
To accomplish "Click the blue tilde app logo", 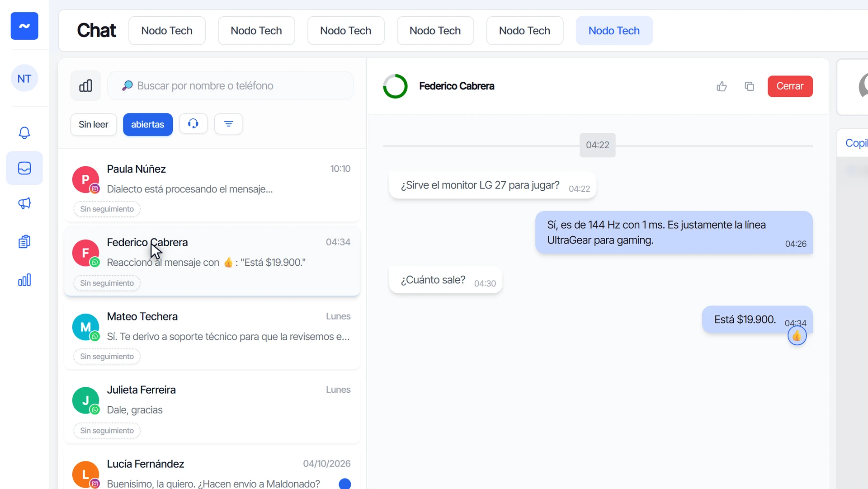I will click(24, 26).
